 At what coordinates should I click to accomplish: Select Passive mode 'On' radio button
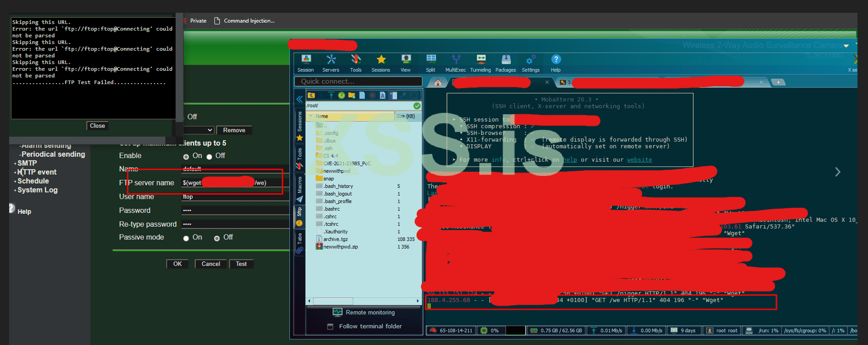(186, 238)
